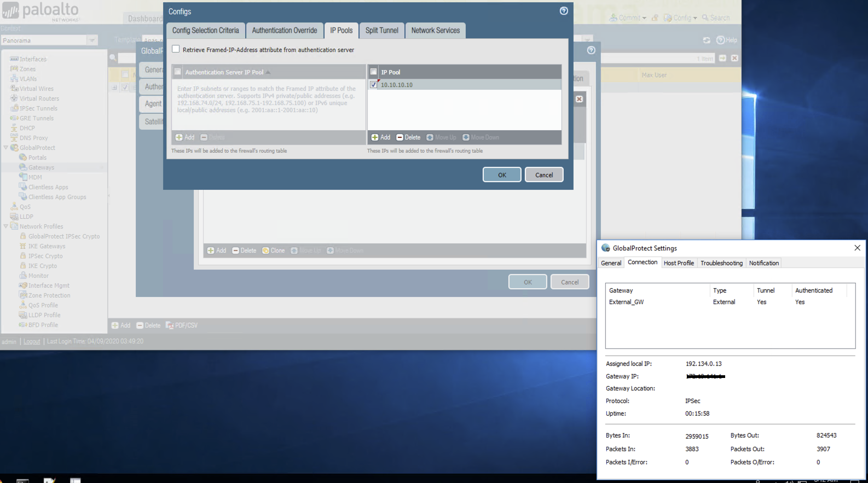868x483 pixels.
Task: Click Add in the client configs list toolbar
Action: coord(217,251)
